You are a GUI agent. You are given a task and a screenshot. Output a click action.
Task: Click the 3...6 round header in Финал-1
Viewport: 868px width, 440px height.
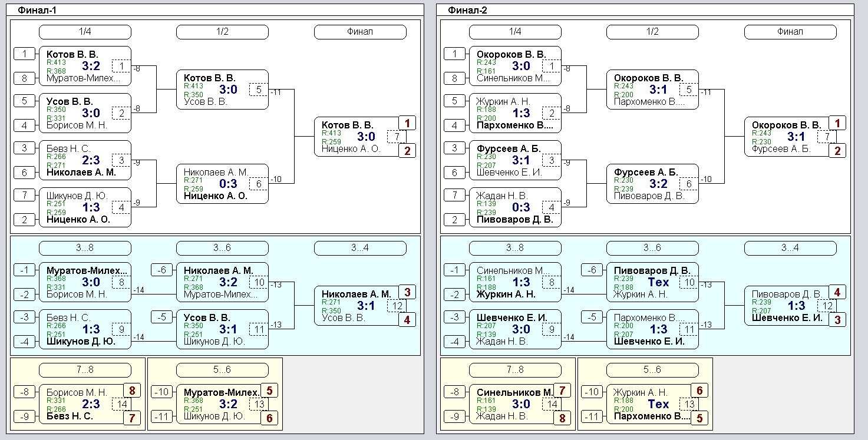tap(222, 248)
